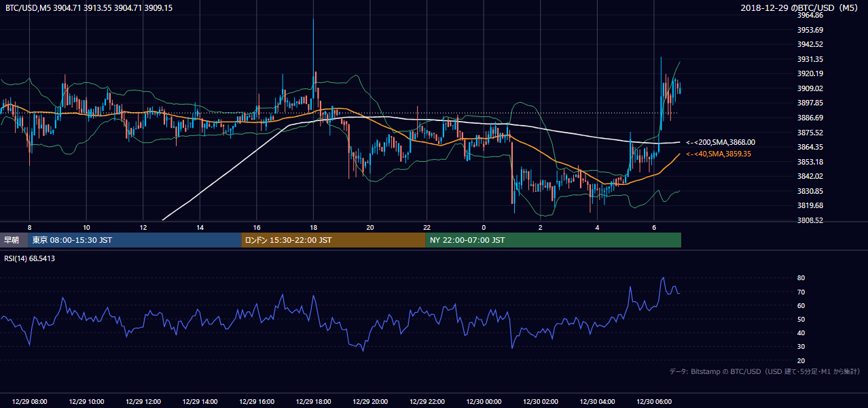Click the hour tick label 0 under the price chart
This screenshot has height=408, width=868.
coord(484,227)
